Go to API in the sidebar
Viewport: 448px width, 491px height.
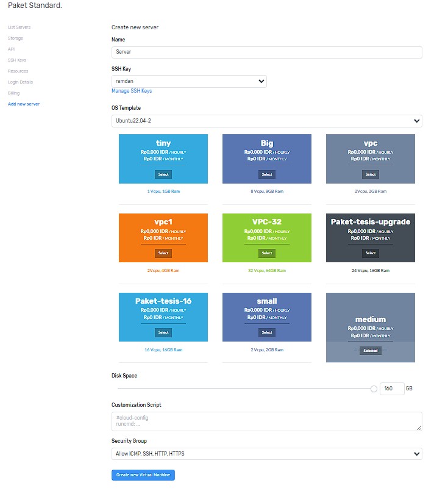point(11,49)
